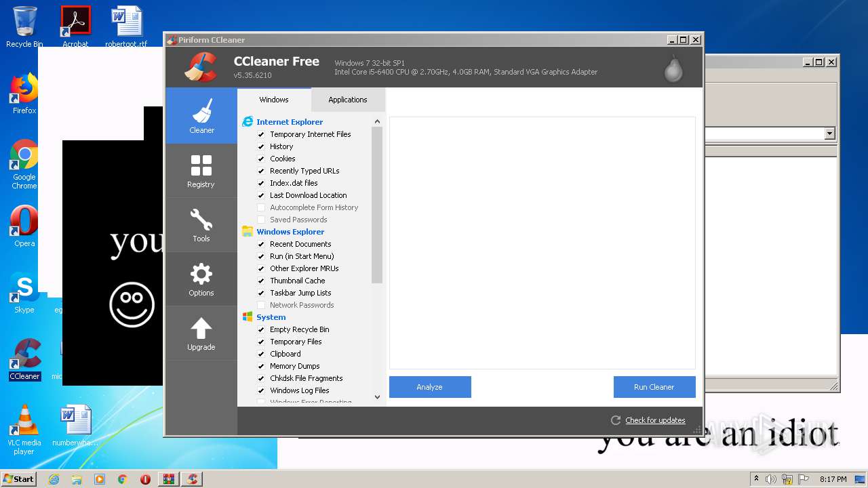The width and height of the screenshot is (868, 488).
Task: Select Chkdsk File Fragments entry text
Action: point(307,378)
